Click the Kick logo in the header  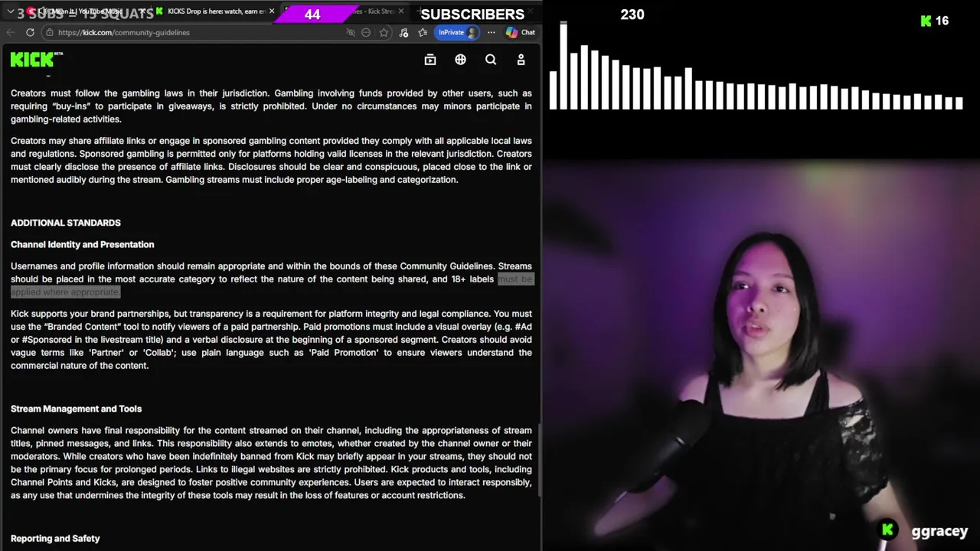point(36,60)
